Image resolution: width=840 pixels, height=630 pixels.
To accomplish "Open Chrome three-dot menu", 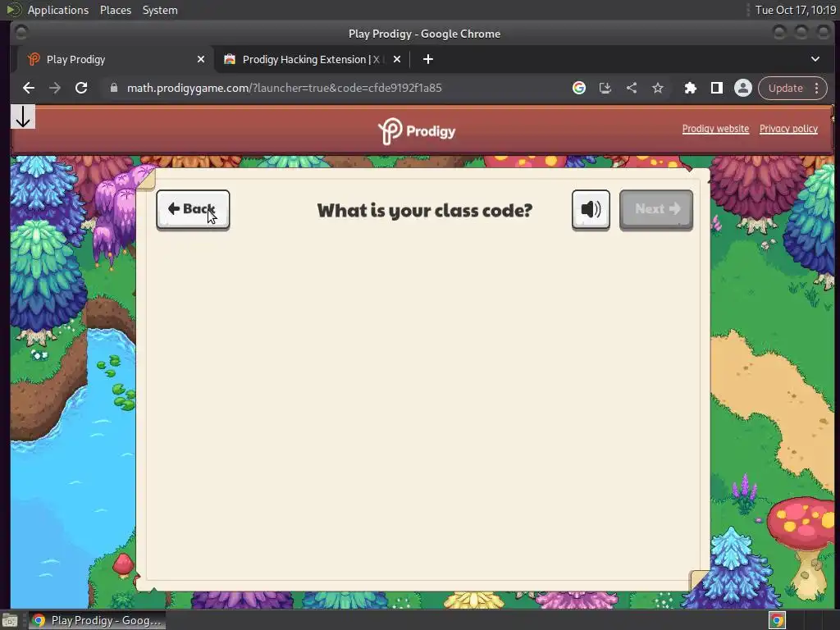I will 817,88.
